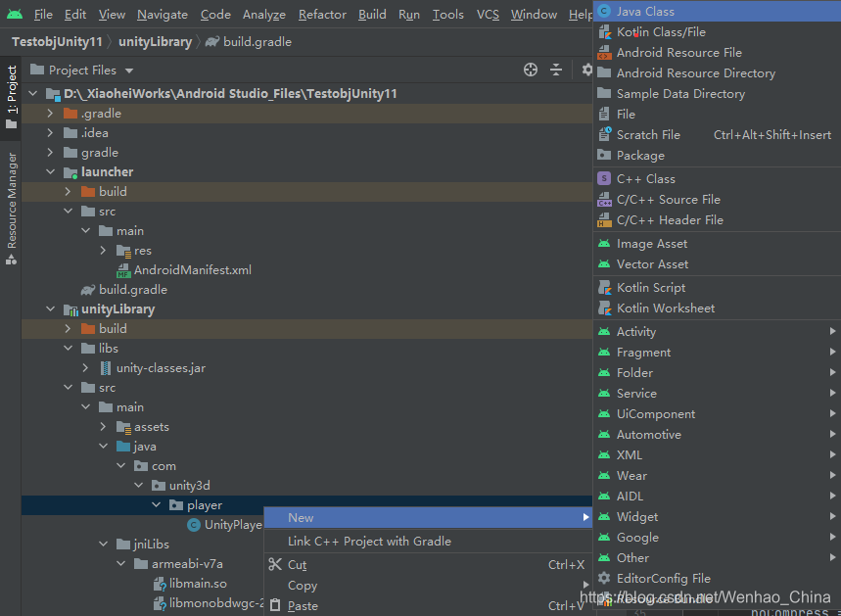Open the Navigate menu

(162, 15)
